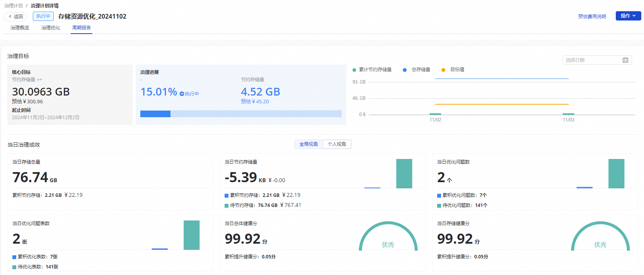Image resolution: width=644 pixels, height=275 pixels.
Task: Click the blue 累积优化表数 legend square
Action: [x=14, y=257]
